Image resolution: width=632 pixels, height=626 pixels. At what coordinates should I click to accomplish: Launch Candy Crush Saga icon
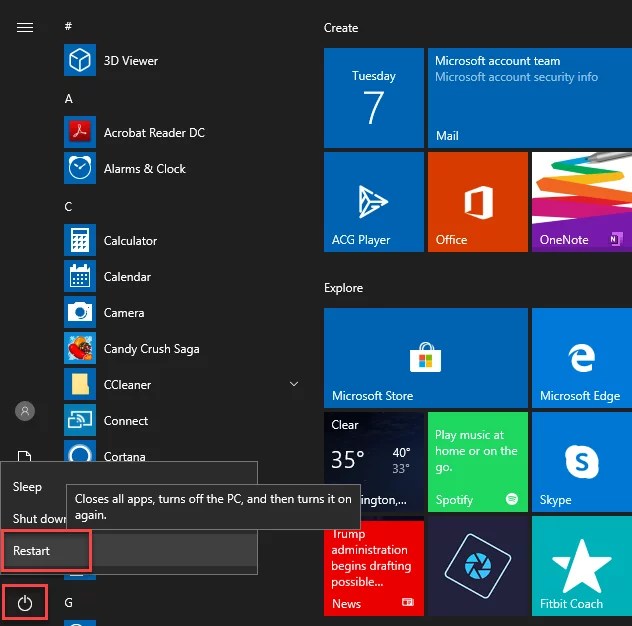click(80, 348)
